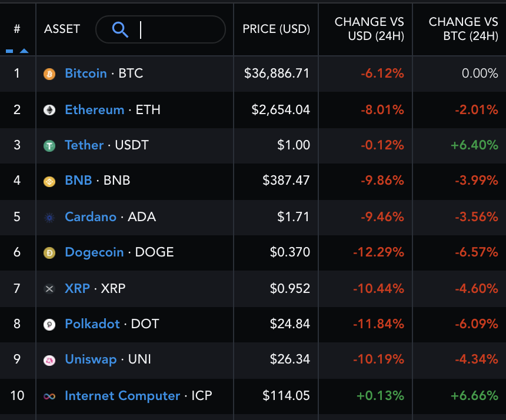Sort by CHANGE VS BTC (24H) header

[x=463, y=28]
